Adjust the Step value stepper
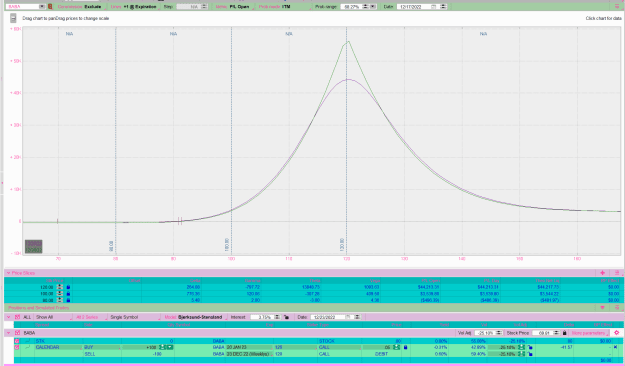The height and width of the screenshot is (366, 625). click(204, 7)
